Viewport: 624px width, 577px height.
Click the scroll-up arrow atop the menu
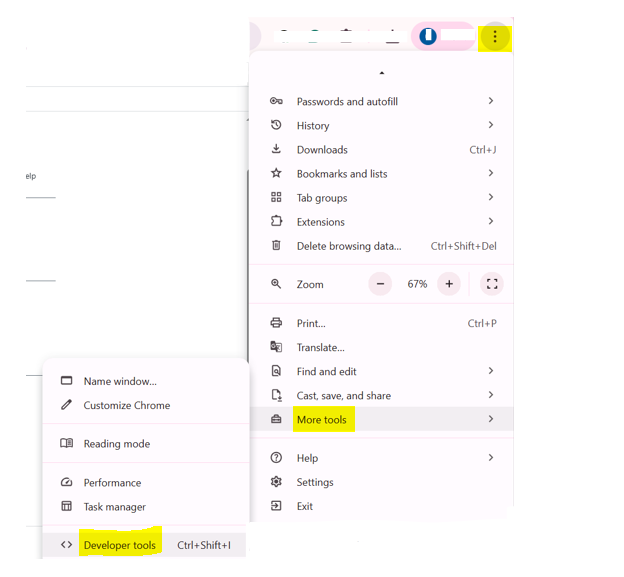pos(381,73)
